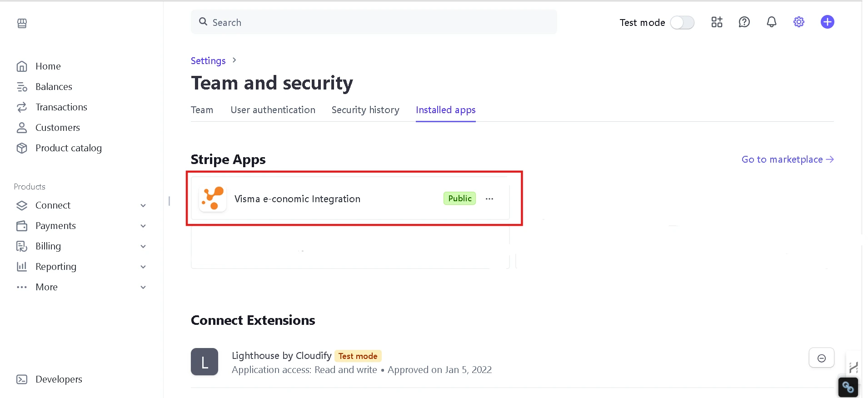This screenshot has width=868, height=398.
Task: Click the Billing invoice icon
Action: pyautogui.click(x=22, y=246)
